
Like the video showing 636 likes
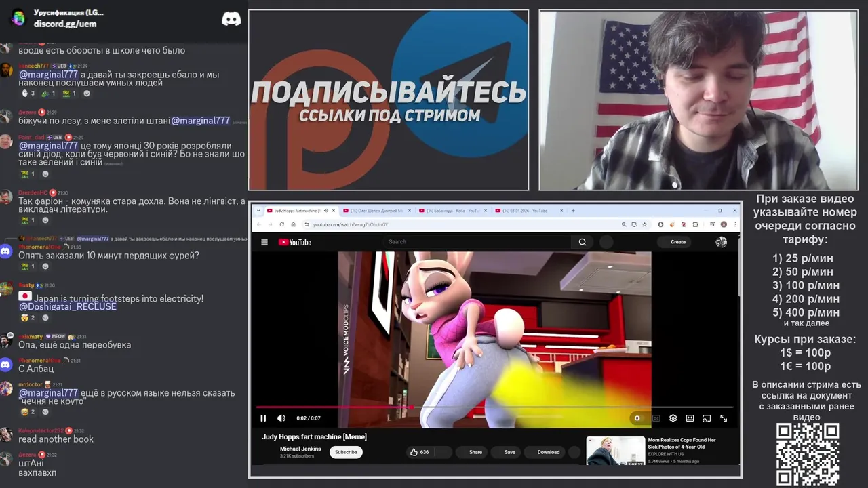pyautogui.click(x=419, y=452)
